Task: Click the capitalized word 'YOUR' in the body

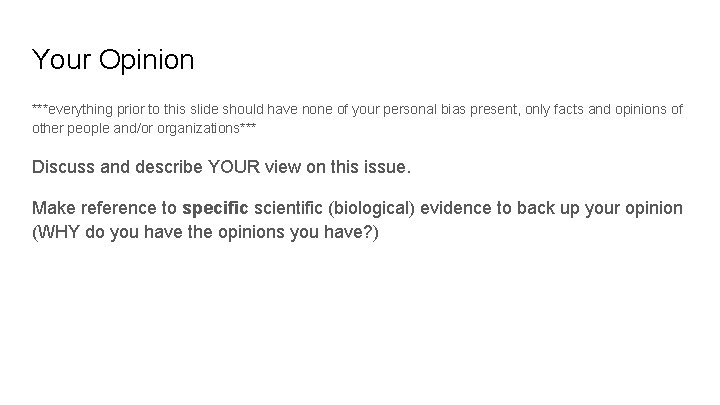Action: [234, 167]
